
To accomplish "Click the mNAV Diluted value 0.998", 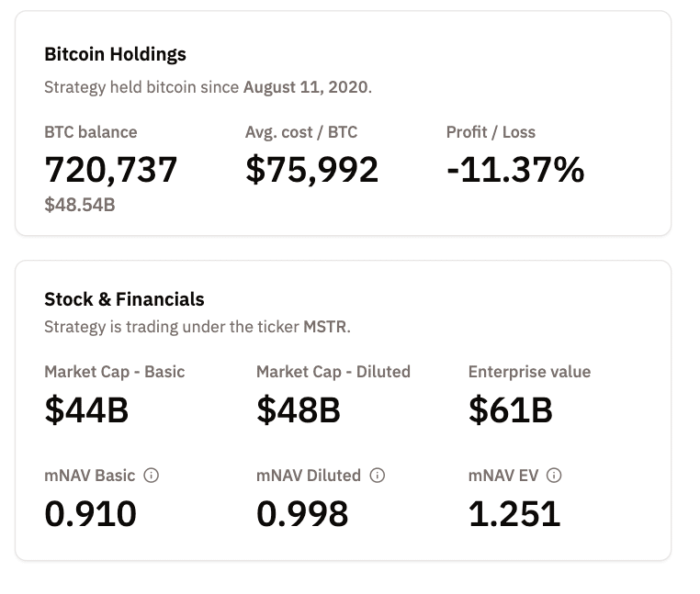I will click(x=302, y=513).
